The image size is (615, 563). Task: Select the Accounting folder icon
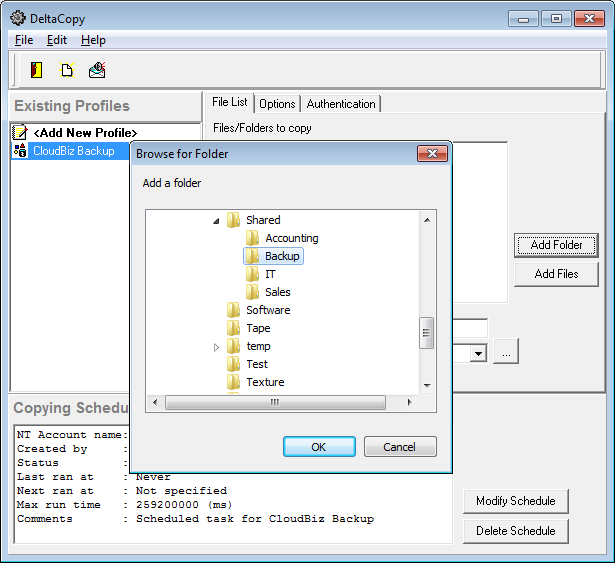(253, 238)
